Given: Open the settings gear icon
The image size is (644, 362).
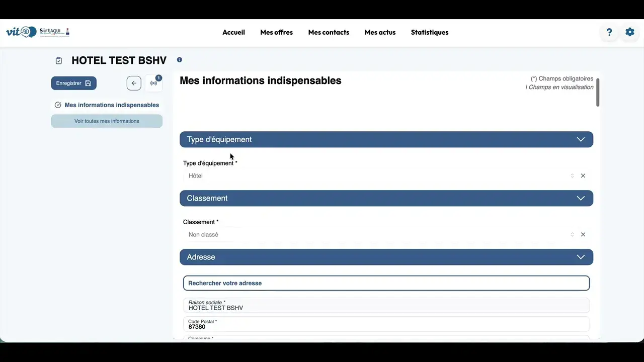Looking at the screenshot, I should click(630, 32).
